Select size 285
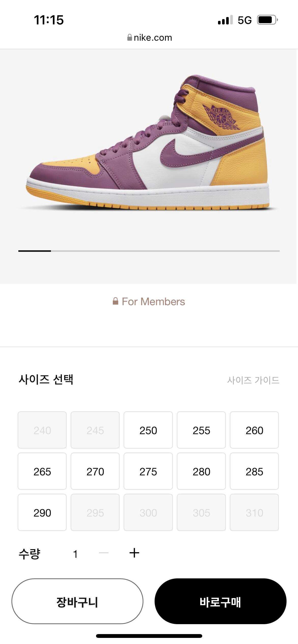The image size is (298, 644). point(254,471)
